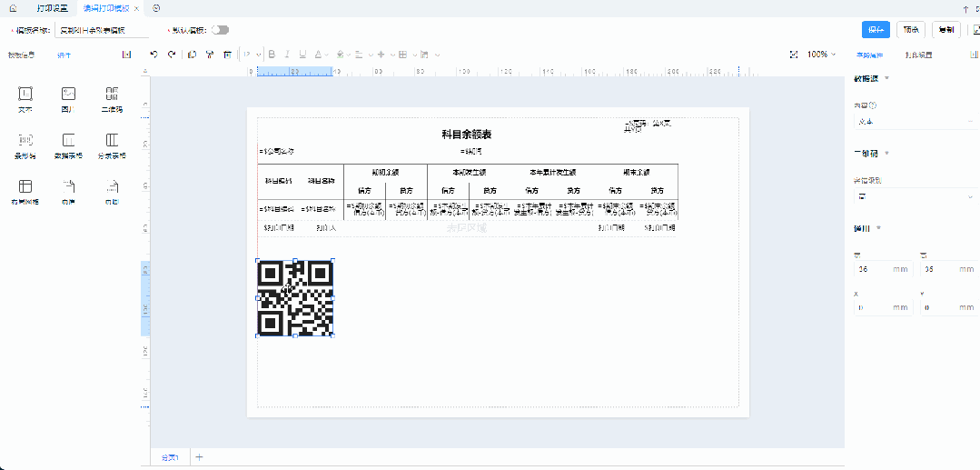Open the 内容 content type dropdown

[913, 121]
